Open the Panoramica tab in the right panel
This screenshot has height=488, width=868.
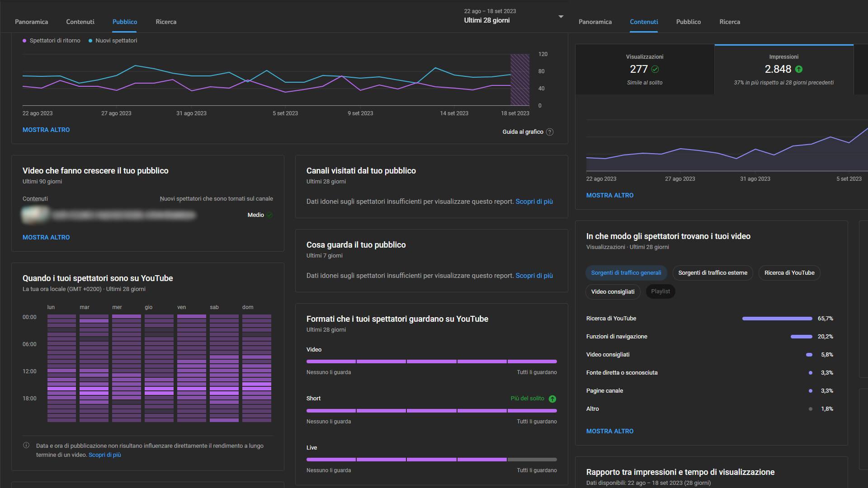(595, 22)
